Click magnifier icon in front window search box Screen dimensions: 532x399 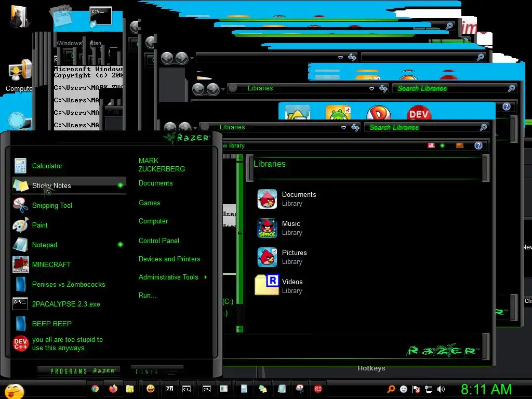[484, 127]
